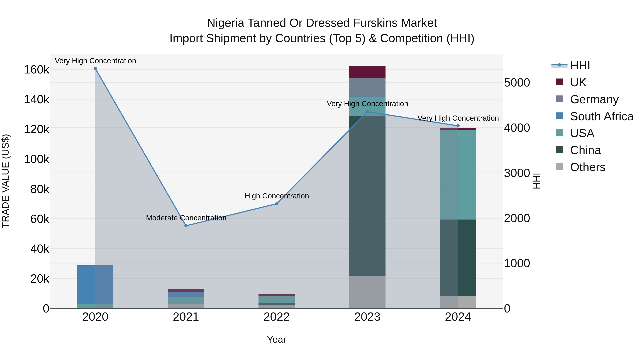The image size is (644, 362).
Task: Click the Germany segment in the 2023 bar
Action: (x=367, y=87)
